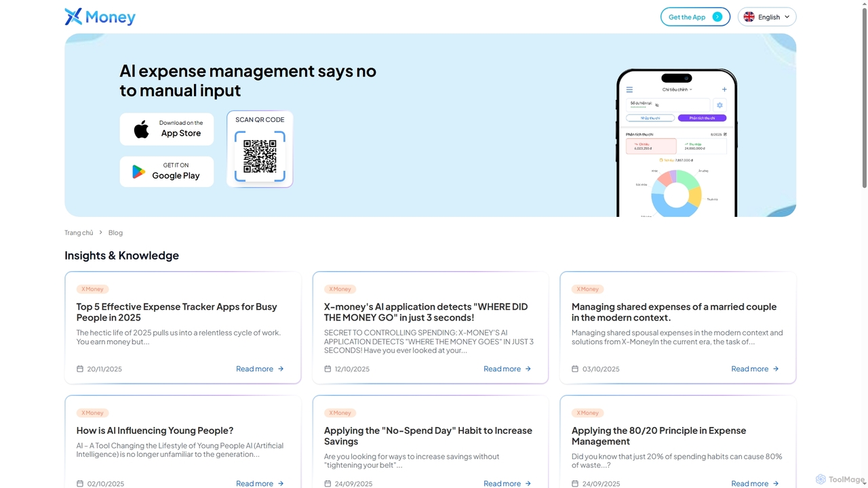This screenshot has width=868, height=488.
Task: Click the phone mockup image
Action: tap(676, 142)
